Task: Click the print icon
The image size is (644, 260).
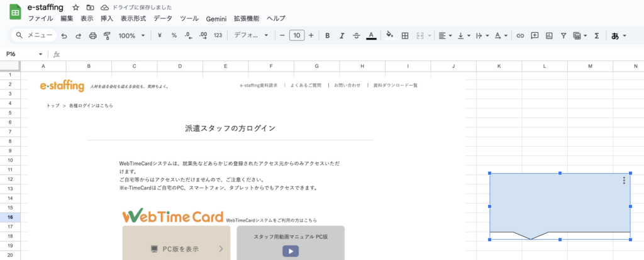Action: [x=92, y=36]
